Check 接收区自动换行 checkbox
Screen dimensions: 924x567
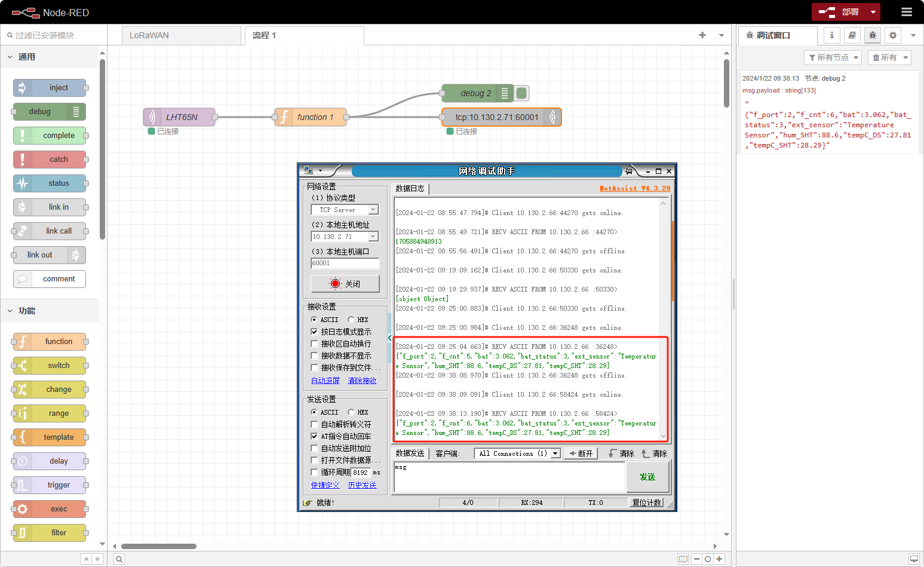(314, 344)
